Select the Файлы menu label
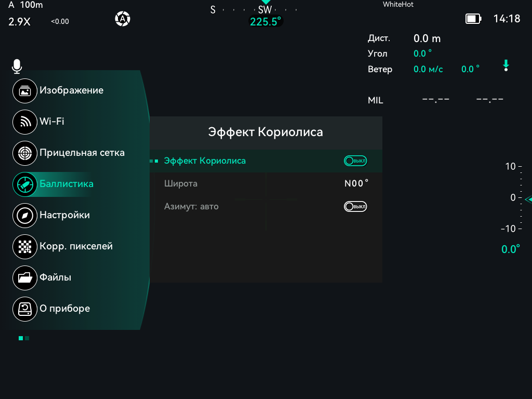The image size is (532, 399). pyautogui.click(x=55, y=277)
